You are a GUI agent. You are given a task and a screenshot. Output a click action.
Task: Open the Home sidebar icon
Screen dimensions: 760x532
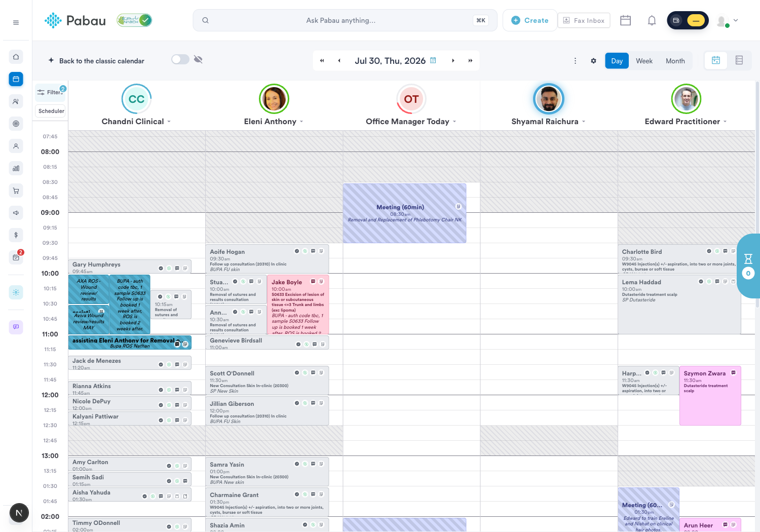[16, 57]
